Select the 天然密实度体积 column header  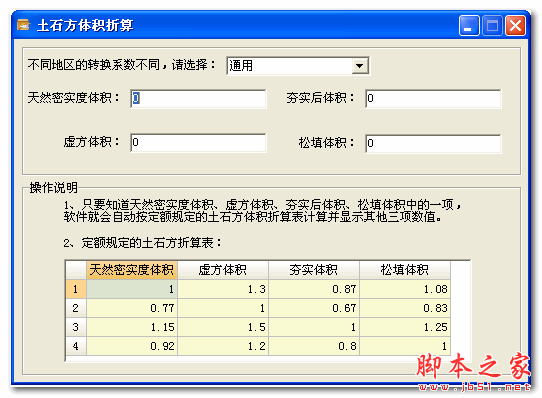[132, 270]
